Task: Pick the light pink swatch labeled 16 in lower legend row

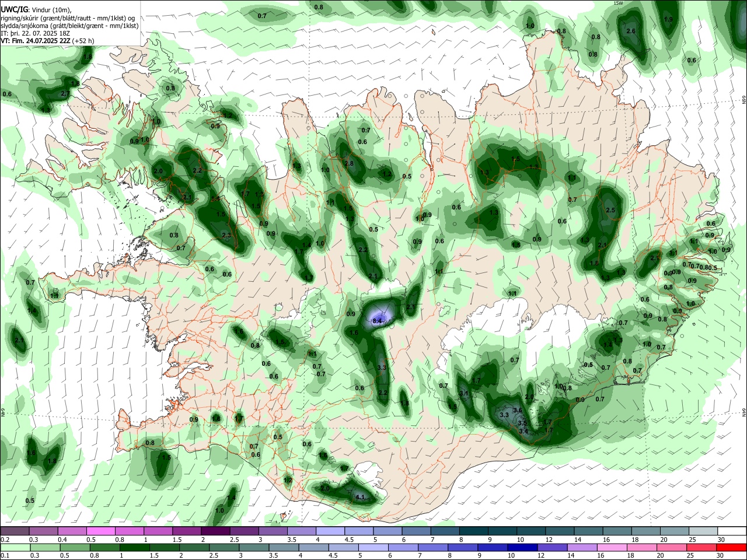Action: (x=612, y=548)
